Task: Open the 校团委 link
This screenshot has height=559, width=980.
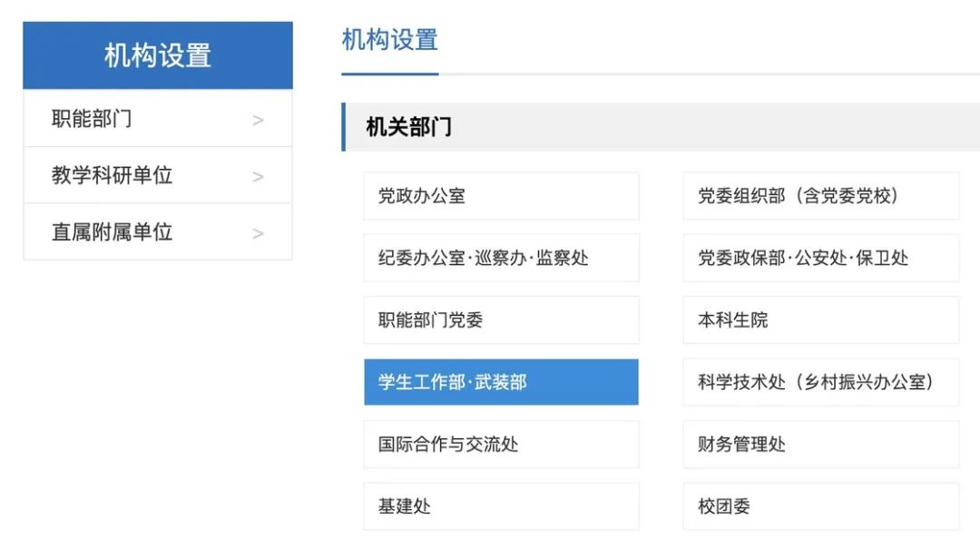Action: (x=820, y=506)
